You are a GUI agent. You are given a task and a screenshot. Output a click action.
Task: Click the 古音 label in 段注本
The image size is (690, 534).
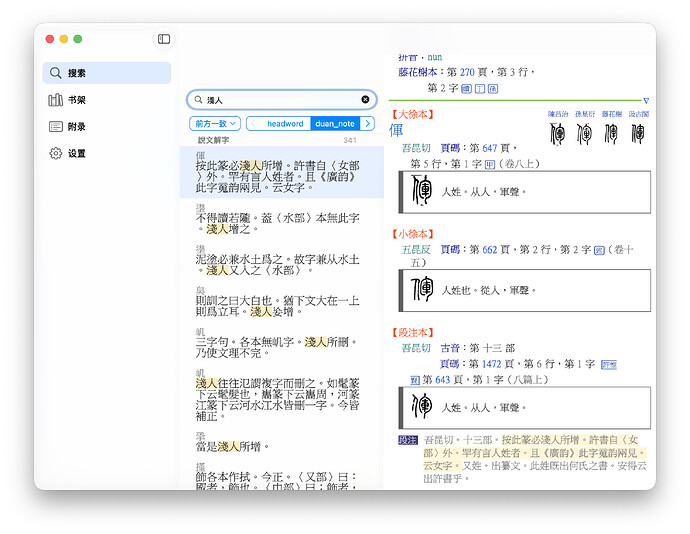(x=450, y=348)
